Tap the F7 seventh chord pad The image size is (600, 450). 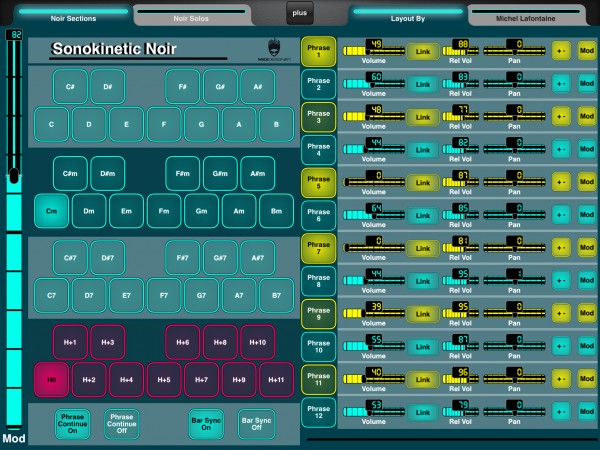point(164,295)
